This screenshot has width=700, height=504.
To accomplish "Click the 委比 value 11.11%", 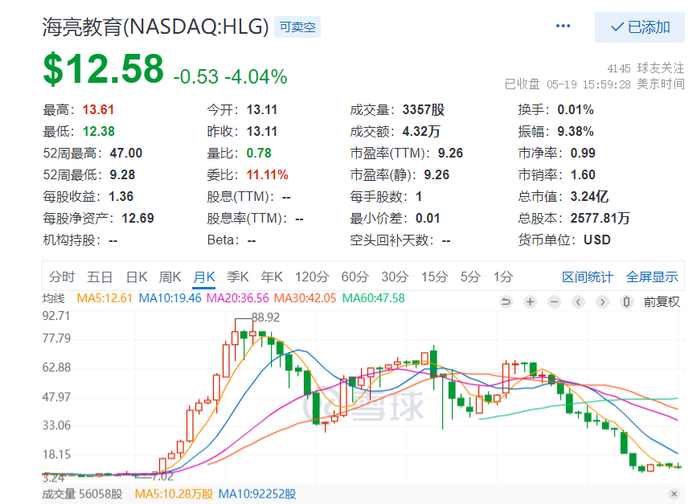I will [267, 175].
